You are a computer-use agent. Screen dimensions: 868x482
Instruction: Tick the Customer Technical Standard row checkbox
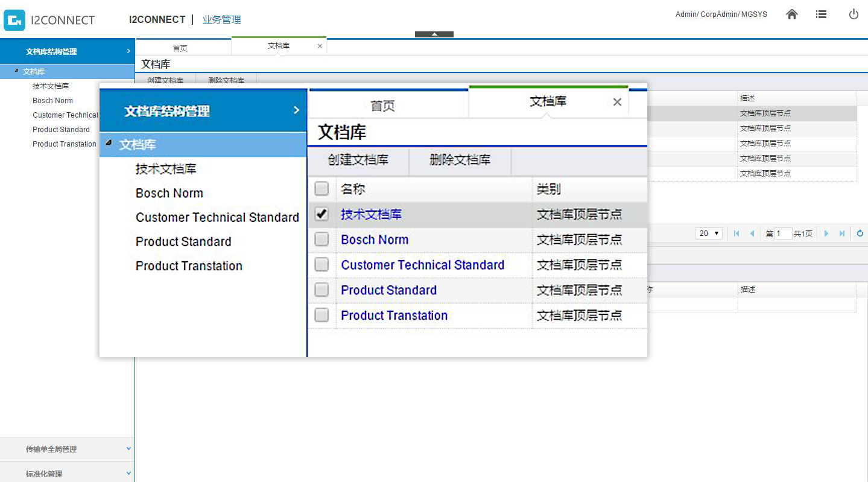click(322, 265)
